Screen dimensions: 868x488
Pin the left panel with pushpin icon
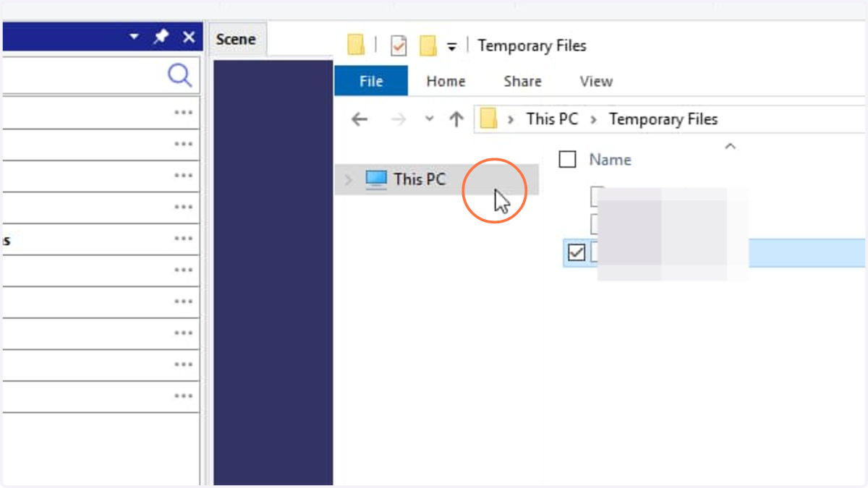click(x=161, y=38)
